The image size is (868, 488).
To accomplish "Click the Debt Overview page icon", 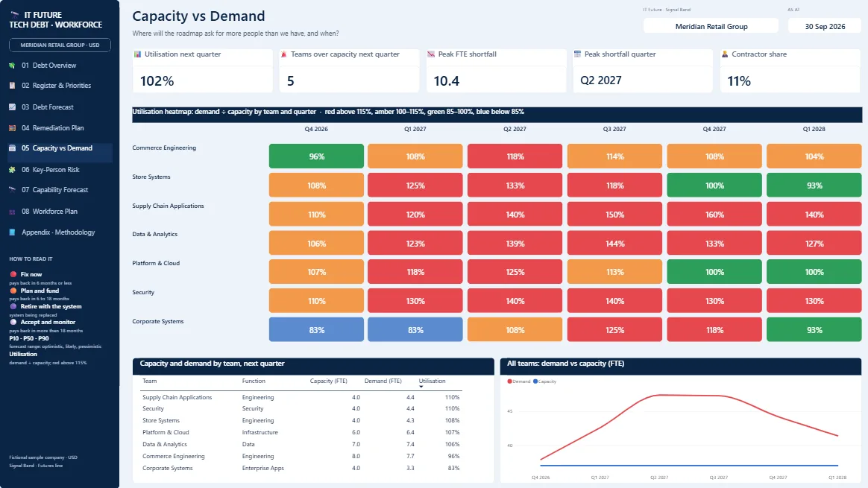I will tap(12, 66).
